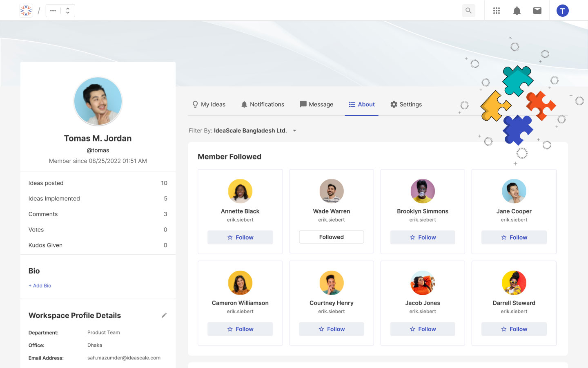Viewport: 588px width, 368px height.
Task: Select the Message tab
Action: tap(316, 105)
